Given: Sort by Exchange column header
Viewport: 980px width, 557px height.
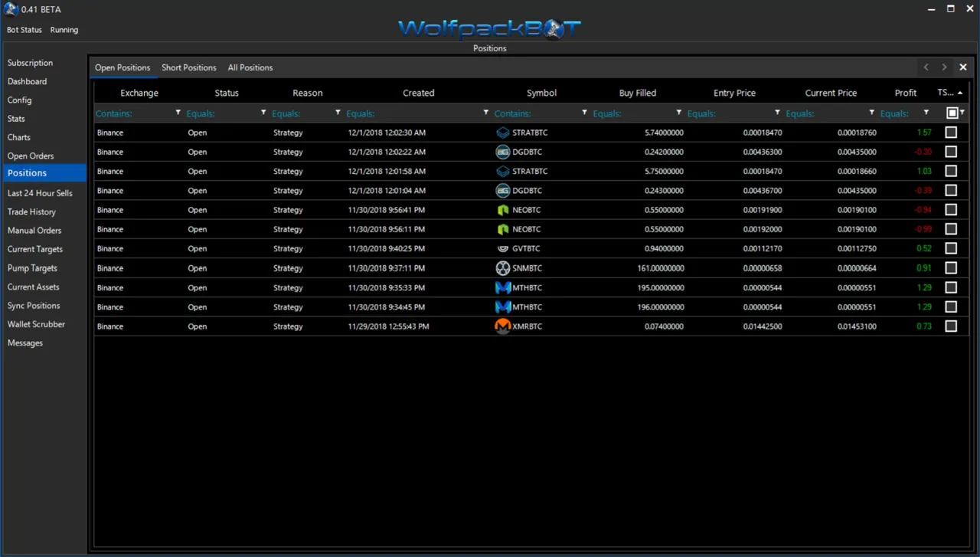Looking at the screenshot, I should 139,93.
